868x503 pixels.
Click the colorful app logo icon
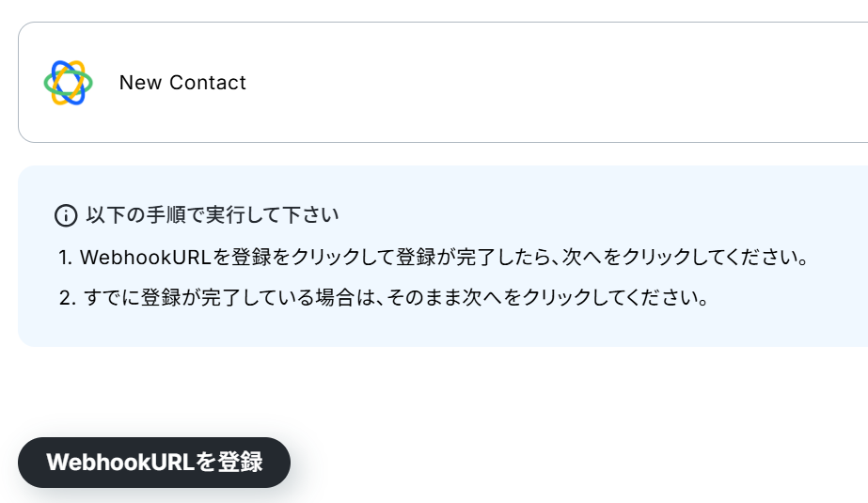pyautogui.click(x=68, y=83)
